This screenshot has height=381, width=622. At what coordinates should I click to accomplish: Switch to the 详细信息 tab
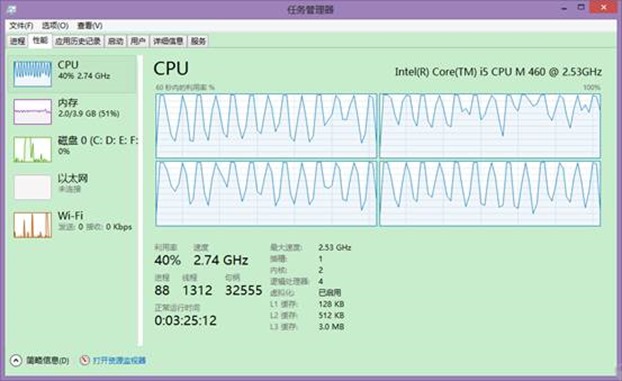pos(168,41)
